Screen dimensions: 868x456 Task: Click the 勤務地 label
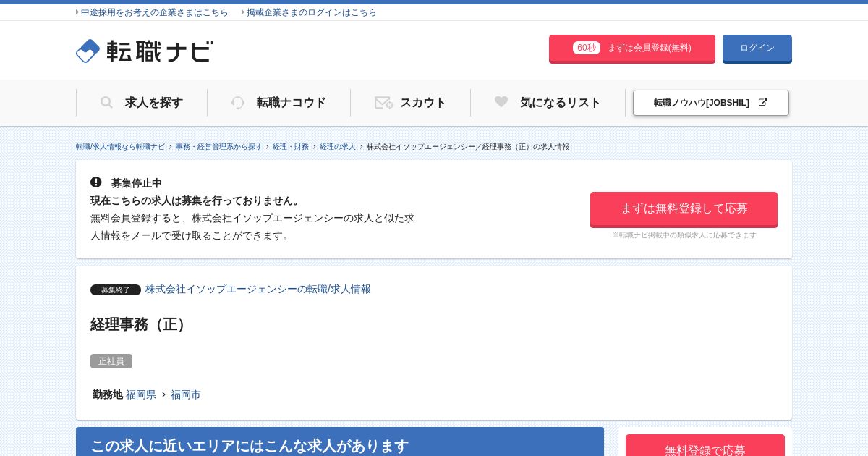(x=108, y=394)
